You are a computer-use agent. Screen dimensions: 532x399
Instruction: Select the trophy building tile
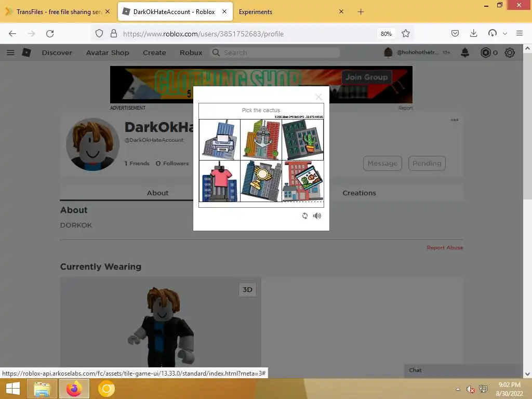[x=261, y=181]
